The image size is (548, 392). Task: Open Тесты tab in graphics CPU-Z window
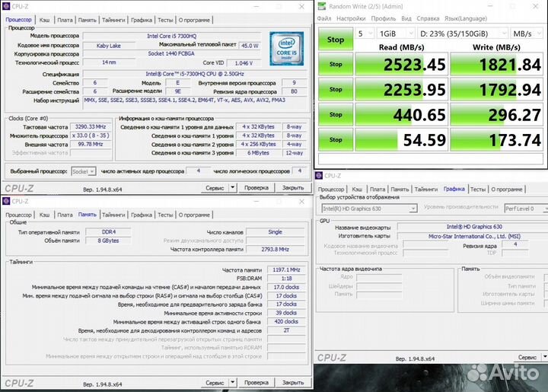(478, 189)
